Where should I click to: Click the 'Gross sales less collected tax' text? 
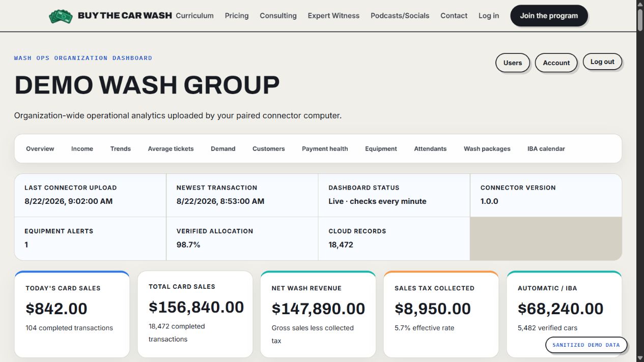tap(313, 335)
